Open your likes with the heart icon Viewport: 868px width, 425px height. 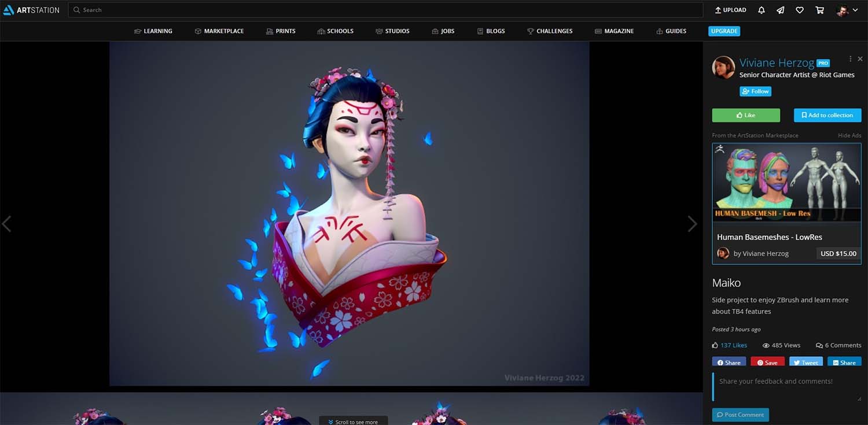pos(799,10)
